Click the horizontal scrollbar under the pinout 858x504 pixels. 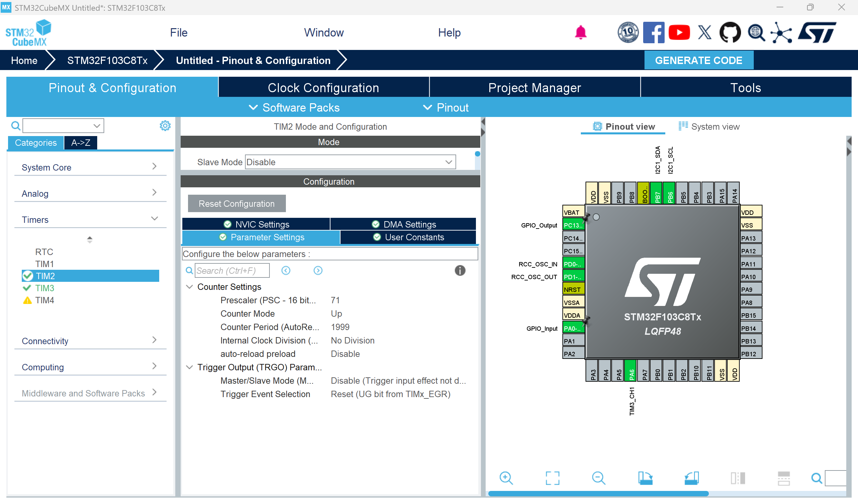598,493
